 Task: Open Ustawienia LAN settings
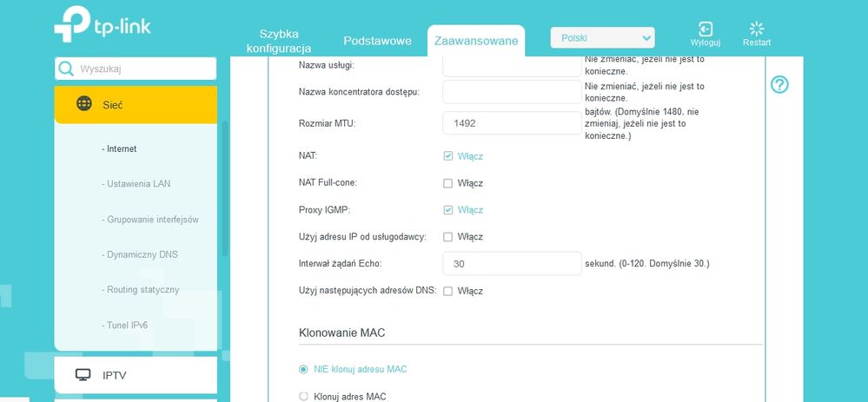138,184
